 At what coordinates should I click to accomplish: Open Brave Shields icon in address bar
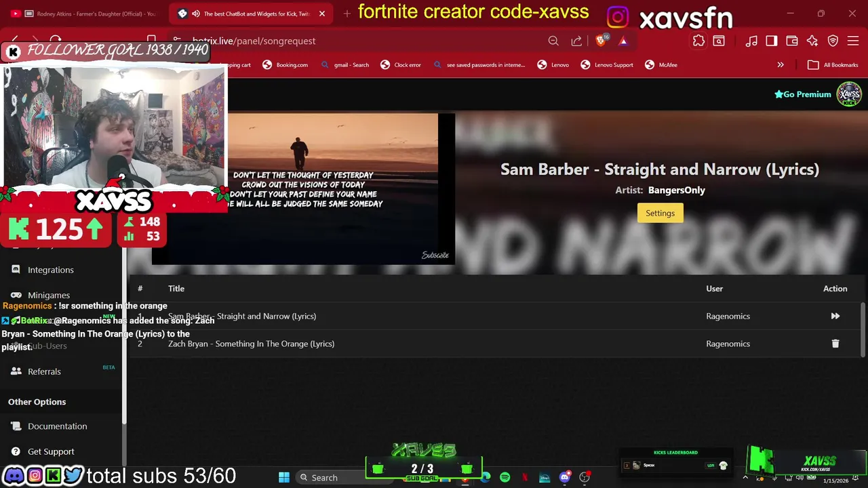[x=601, y=41]
